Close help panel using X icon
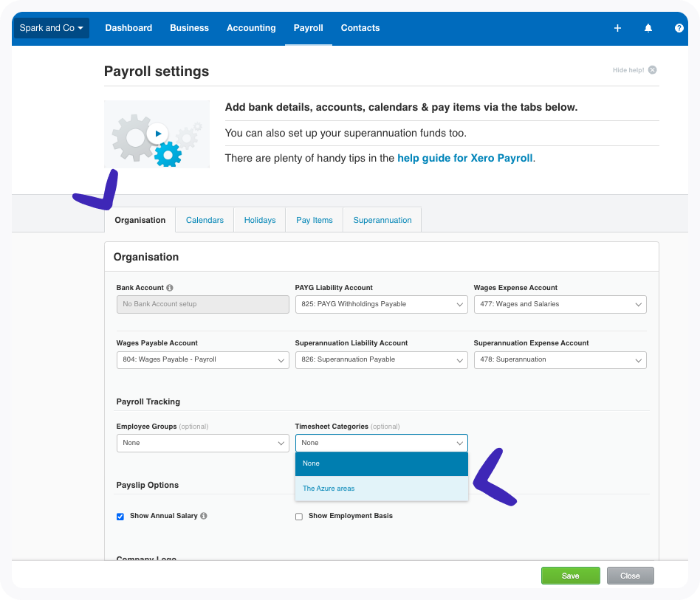Viewport: 700px width, 600px height. point(652,70)
